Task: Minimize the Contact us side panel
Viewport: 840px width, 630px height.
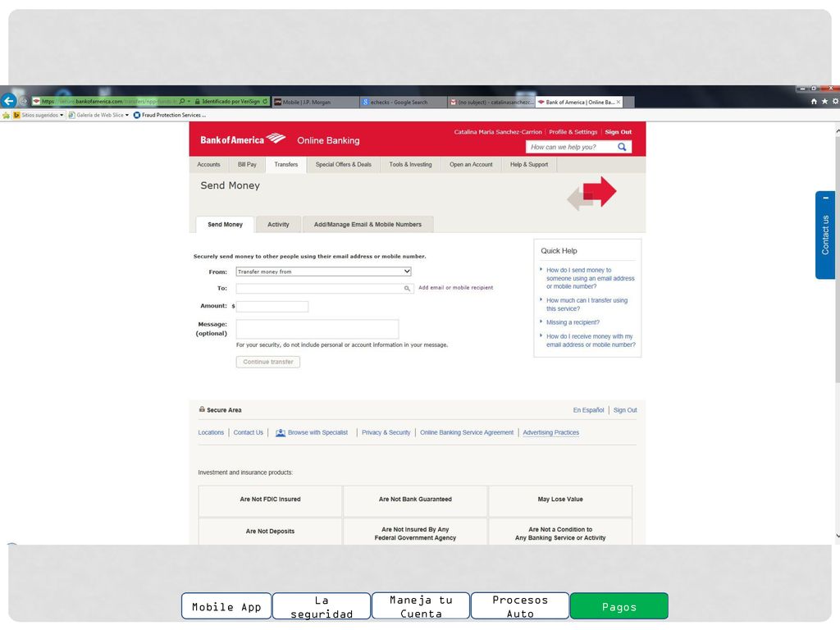Action: click(x=825, y=199)
